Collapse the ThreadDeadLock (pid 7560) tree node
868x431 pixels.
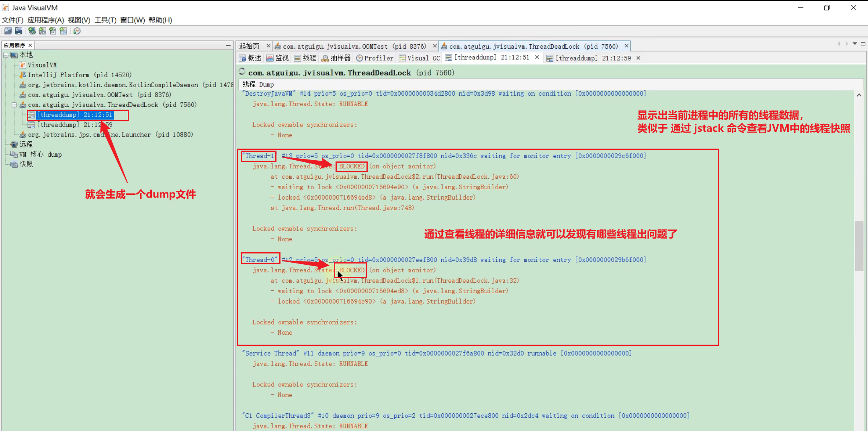(14, 105)
